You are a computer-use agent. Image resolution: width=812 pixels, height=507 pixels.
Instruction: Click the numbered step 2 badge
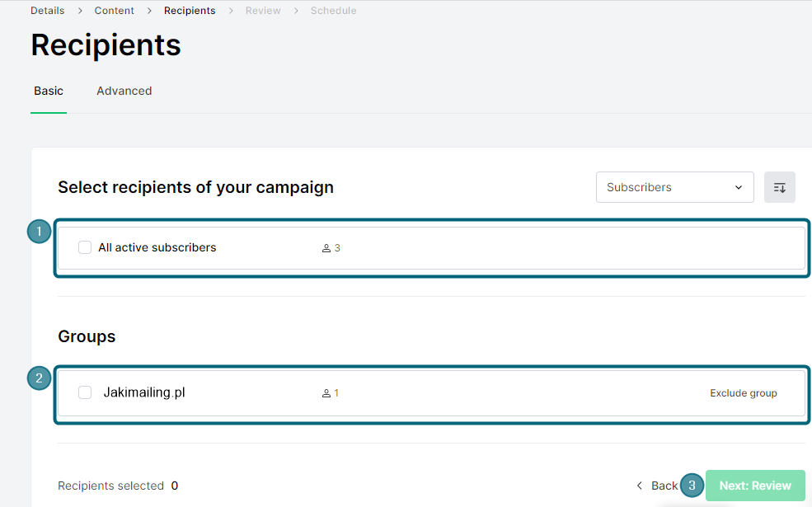(39, 378)
